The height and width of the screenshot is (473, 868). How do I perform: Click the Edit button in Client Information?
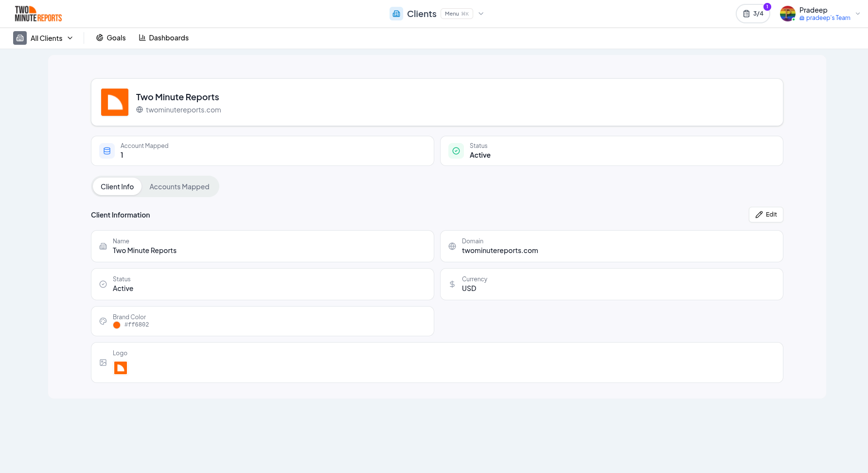pyautogui.click(x=765, y=214)
